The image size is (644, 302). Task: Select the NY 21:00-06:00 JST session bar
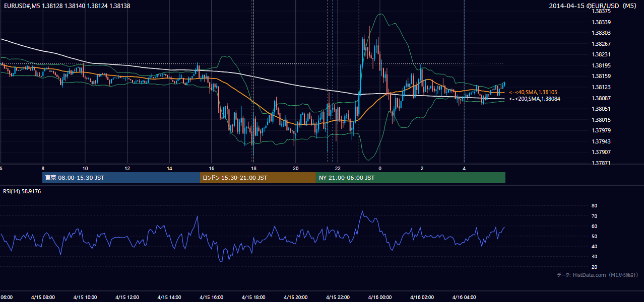(411, 178)
